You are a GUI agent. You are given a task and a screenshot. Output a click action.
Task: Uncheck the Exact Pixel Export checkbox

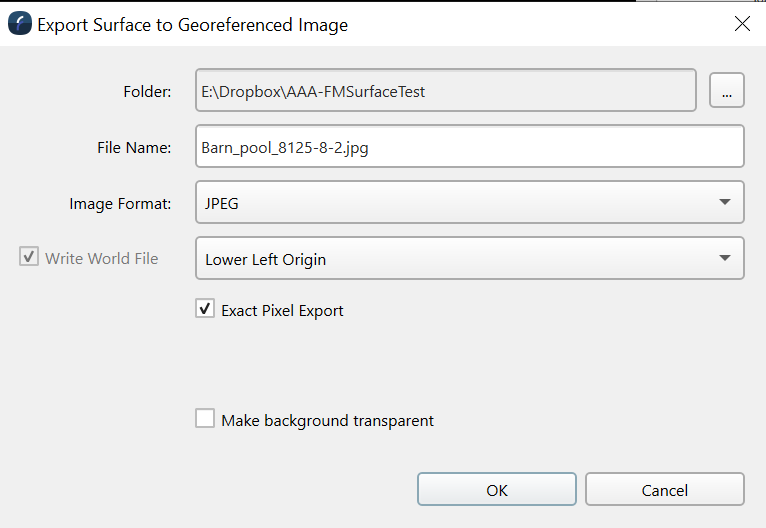(x=205, y=309)
